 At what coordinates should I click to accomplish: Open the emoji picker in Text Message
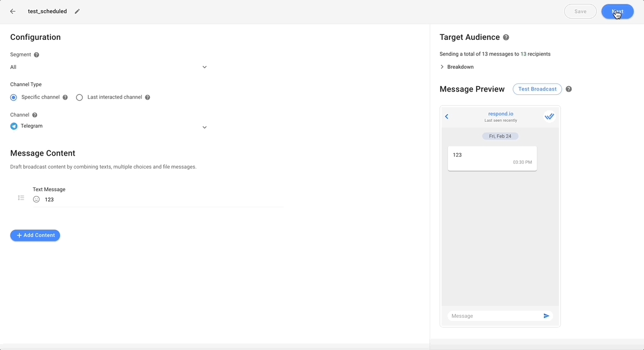pyautogui.click(x=37, y=199)
